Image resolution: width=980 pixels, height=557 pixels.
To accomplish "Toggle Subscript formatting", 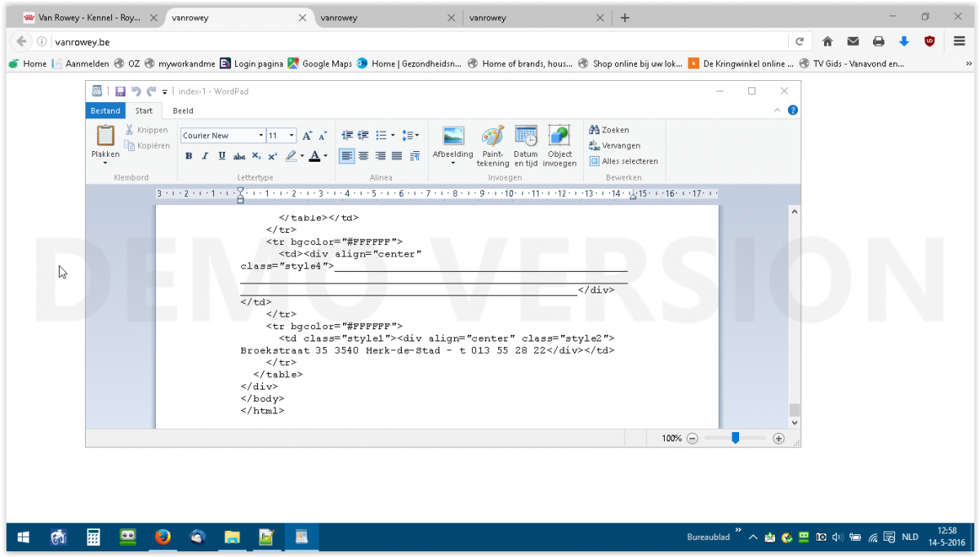I will 256,156.
